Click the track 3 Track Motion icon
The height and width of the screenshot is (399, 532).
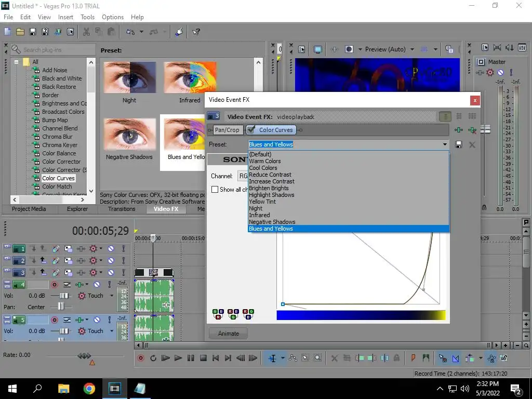(68, 272)
